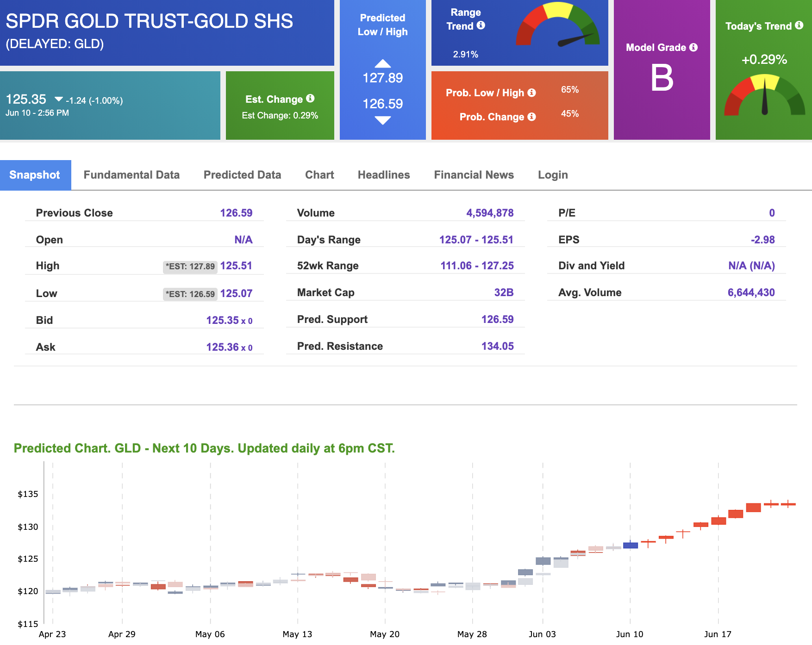Click the SPDR GOLD TRUST-GOLD SHS title
Viewport: 812px width, 645px height.
(149, 21)
